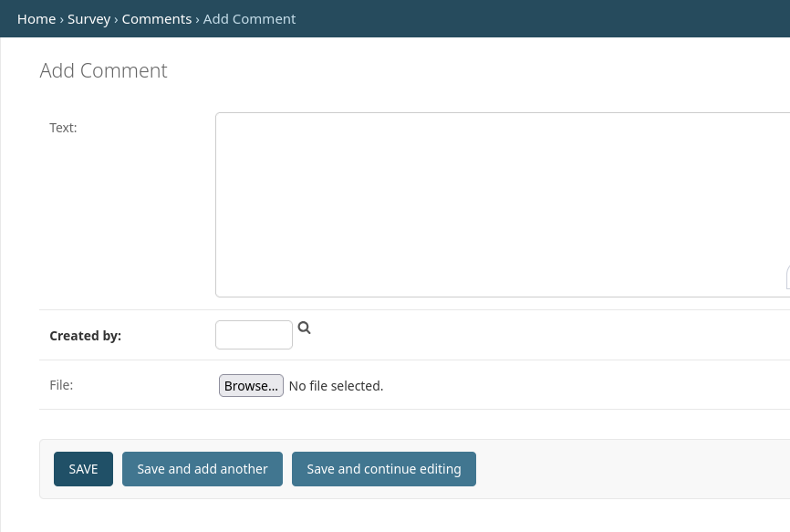Focus the Created by ID field

(x=254, y=335)
